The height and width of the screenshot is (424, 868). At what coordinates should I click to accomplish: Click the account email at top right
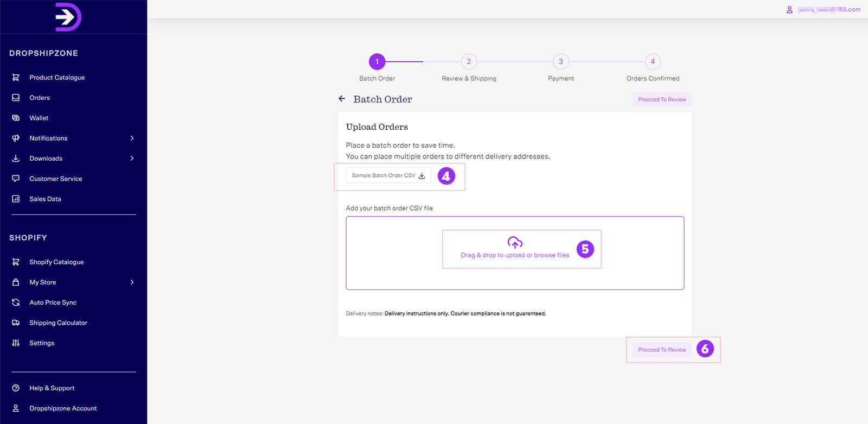(829, 10)
